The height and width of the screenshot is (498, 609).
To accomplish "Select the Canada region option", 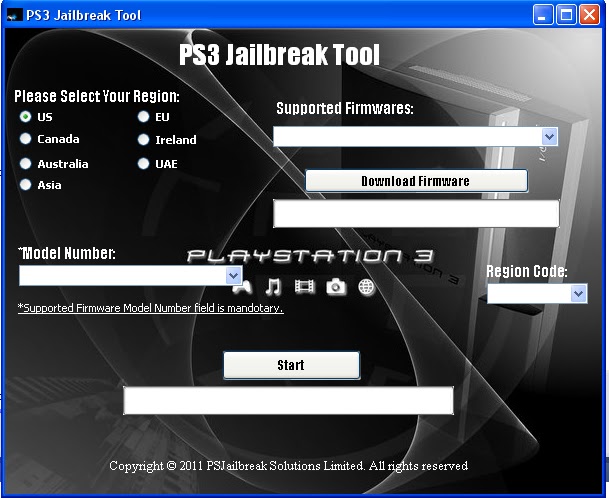I will click(26, 139).
